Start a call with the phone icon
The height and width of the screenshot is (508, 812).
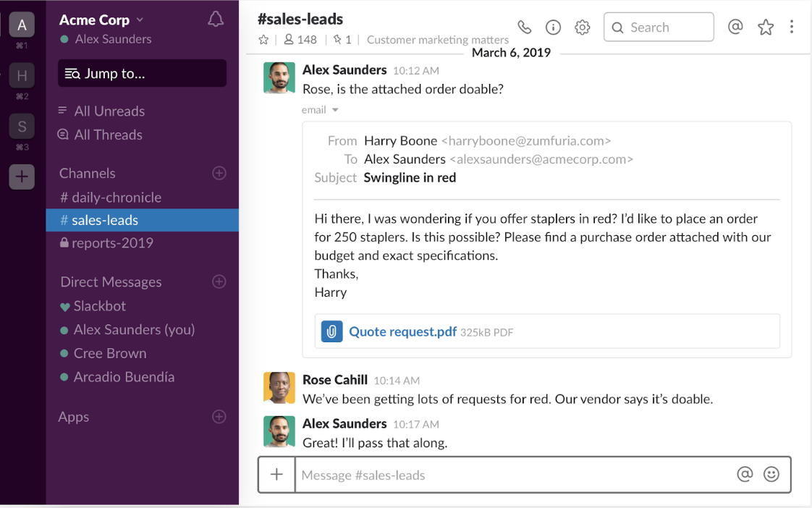(x=524, y=26)
